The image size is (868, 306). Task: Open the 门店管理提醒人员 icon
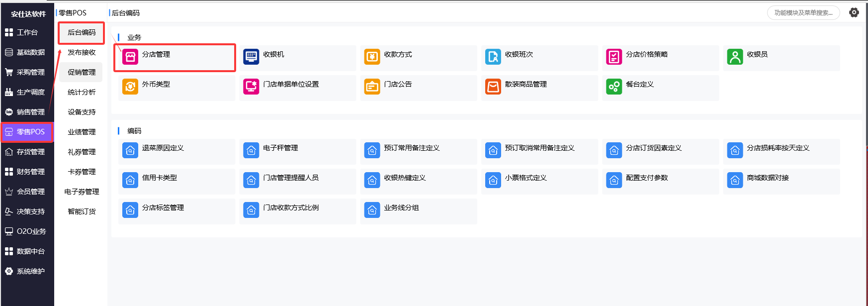click(x=251, y=181)
